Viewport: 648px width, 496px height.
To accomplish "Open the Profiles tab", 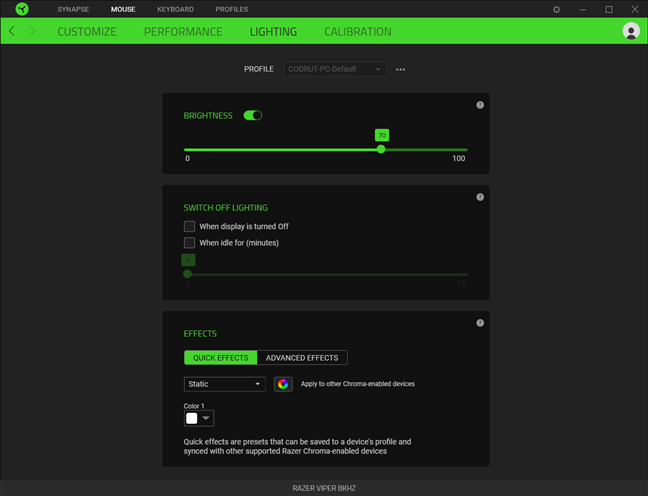I will (x=232, y=9).
